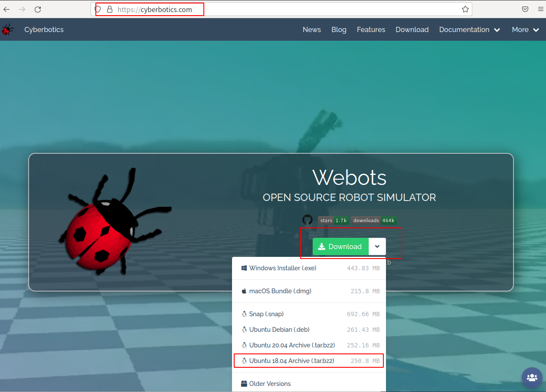The height and width of the screenshot is (392, 546).
Task: Click the community chat floating button
Action: click(532, 377)
